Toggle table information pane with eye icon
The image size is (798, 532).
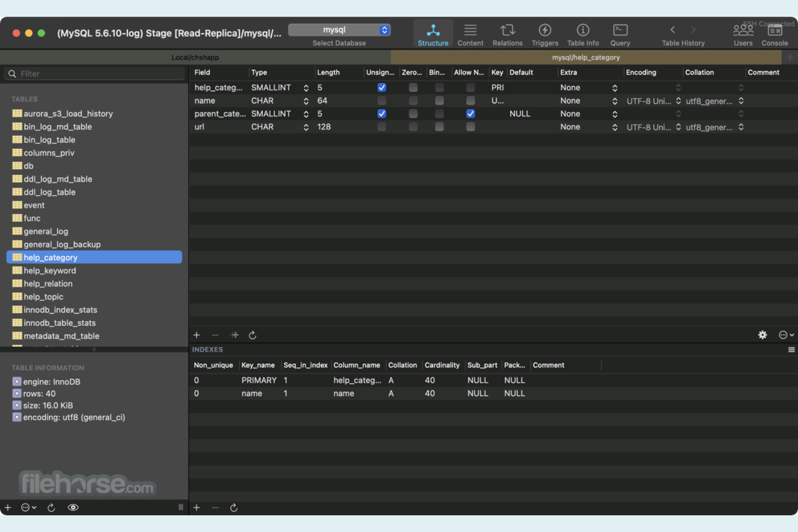coord(73,508)
